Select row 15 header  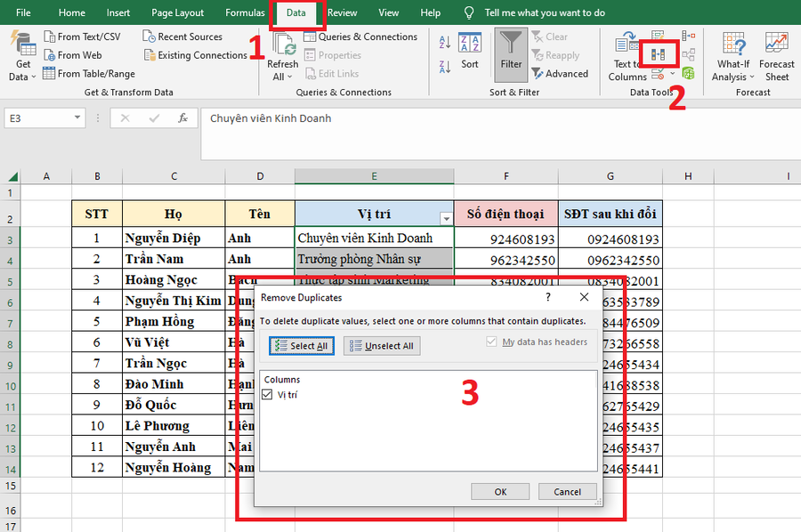(10, 486)
